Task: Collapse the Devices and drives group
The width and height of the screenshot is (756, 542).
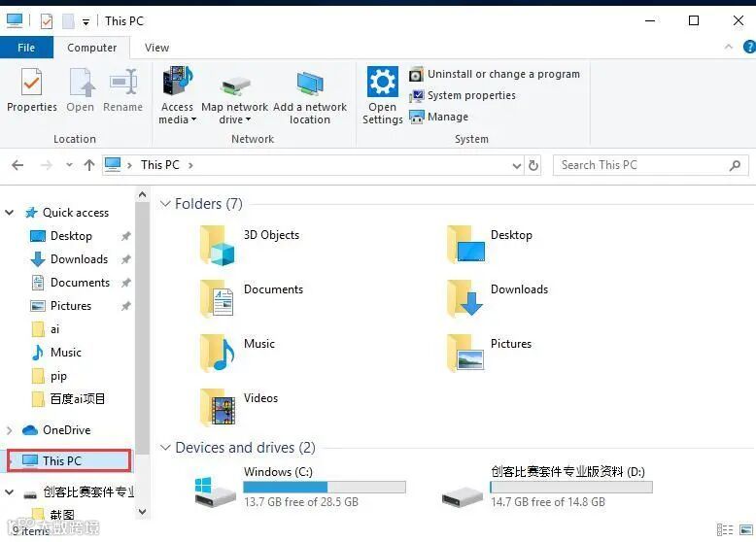Action: coord(165,448)
